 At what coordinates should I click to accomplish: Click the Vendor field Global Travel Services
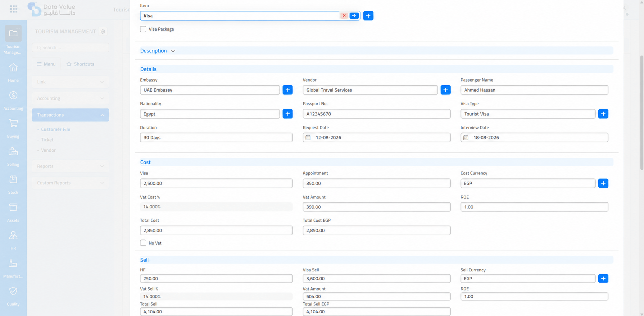pos(370,90)
